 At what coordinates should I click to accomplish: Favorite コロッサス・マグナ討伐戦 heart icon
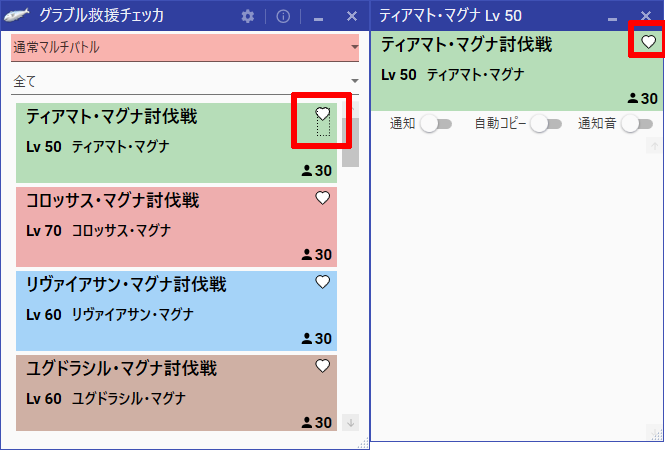[323, 198]
